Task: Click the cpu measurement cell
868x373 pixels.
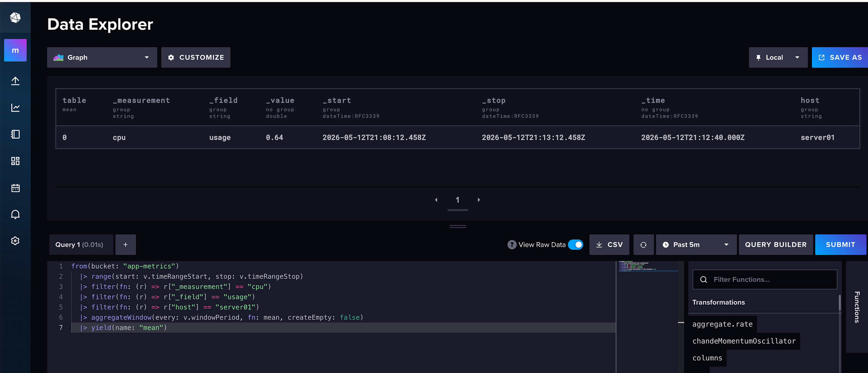Action: coord(119,138)
